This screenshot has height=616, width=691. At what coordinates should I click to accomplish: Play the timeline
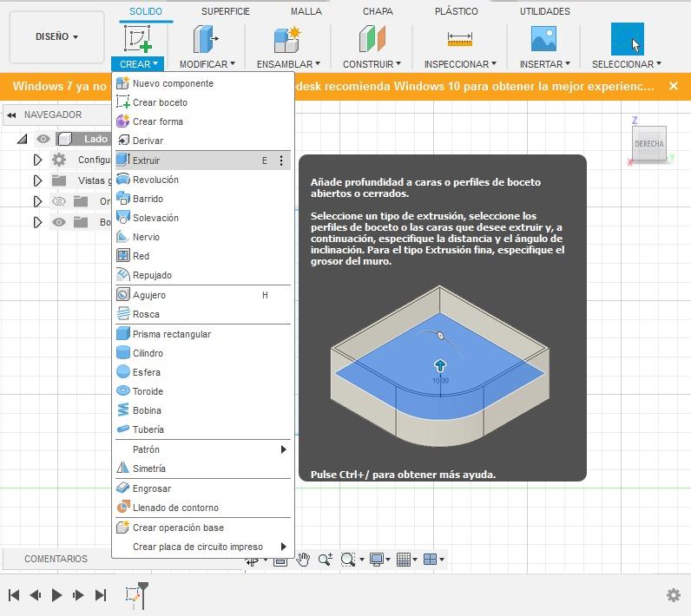(x=56, y=595)
